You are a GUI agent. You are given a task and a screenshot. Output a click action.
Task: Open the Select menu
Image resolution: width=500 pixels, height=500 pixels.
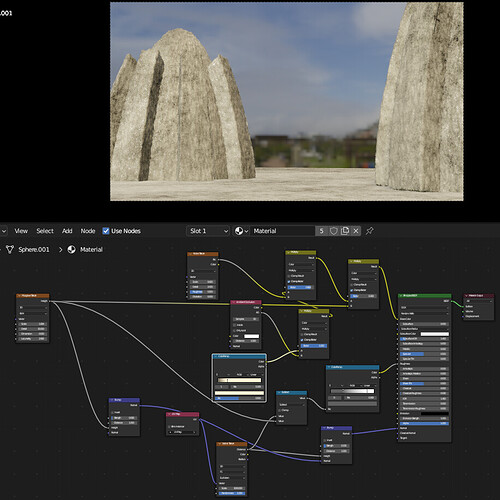45,231
